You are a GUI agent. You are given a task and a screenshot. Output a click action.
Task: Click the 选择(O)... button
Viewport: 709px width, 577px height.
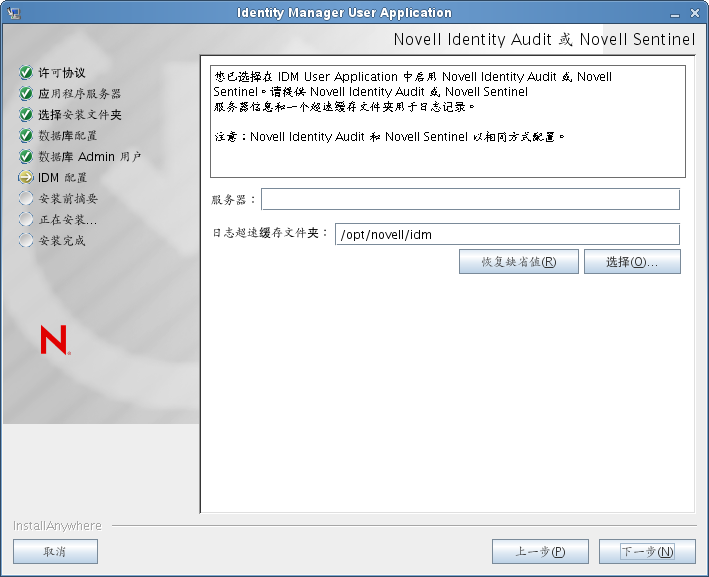[632, 262]
